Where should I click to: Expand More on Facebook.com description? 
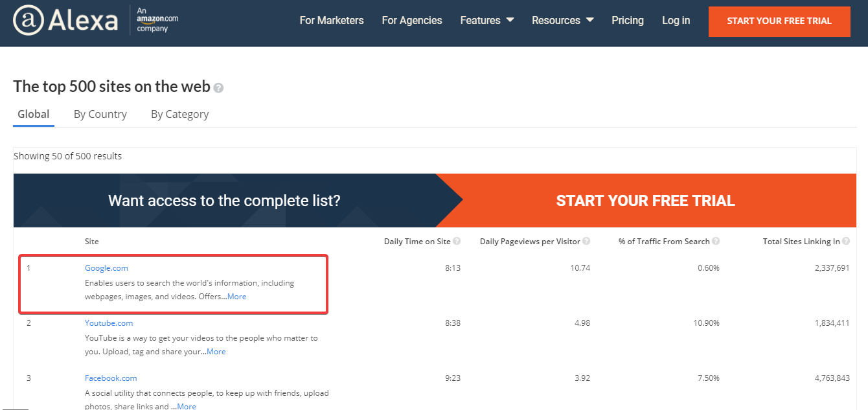click(x=187, y=407)
